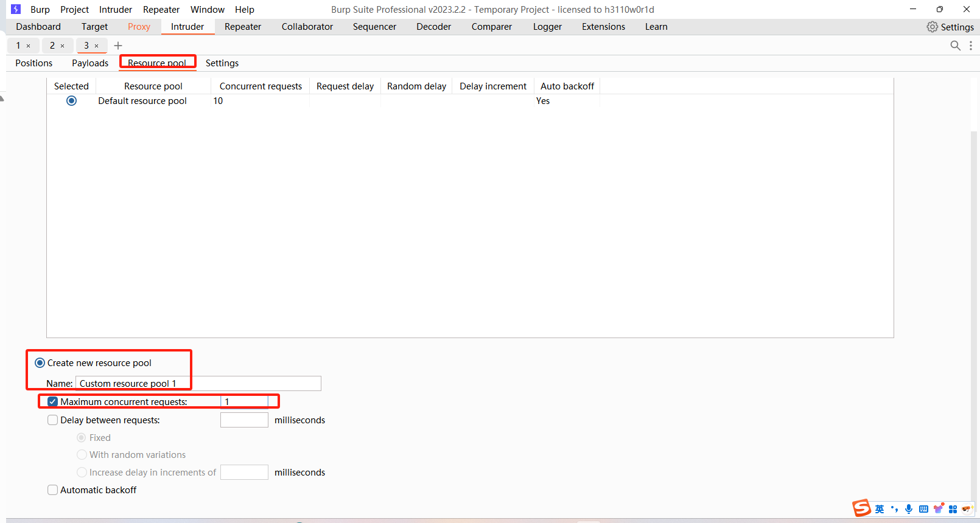
Task: Open the Positions sub-tab
Action: 34,63
